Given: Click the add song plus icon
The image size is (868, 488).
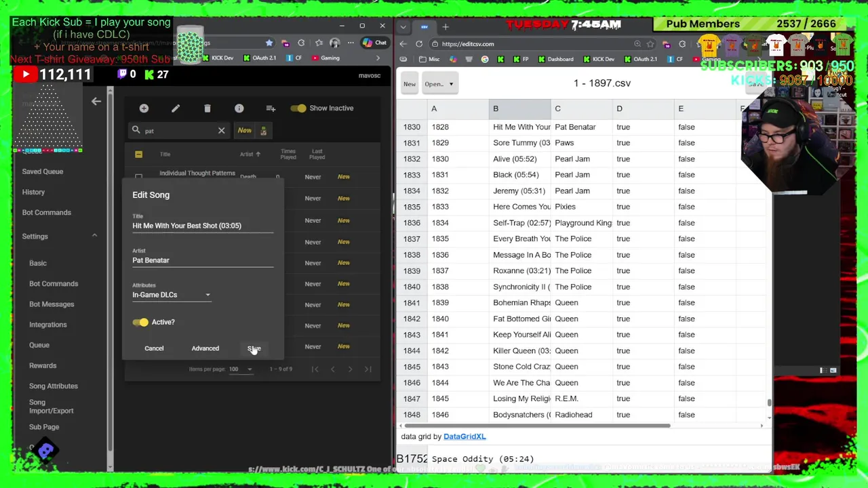Looking at the screenshot, I should pos(144,108).
